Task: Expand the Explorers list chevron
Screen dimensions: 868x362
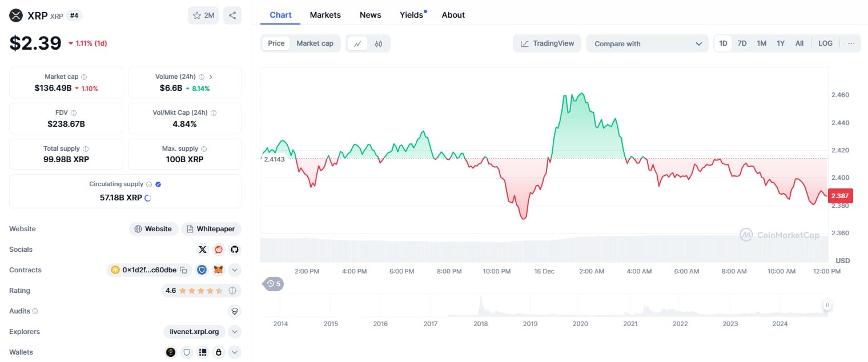Action: (235, 332)
